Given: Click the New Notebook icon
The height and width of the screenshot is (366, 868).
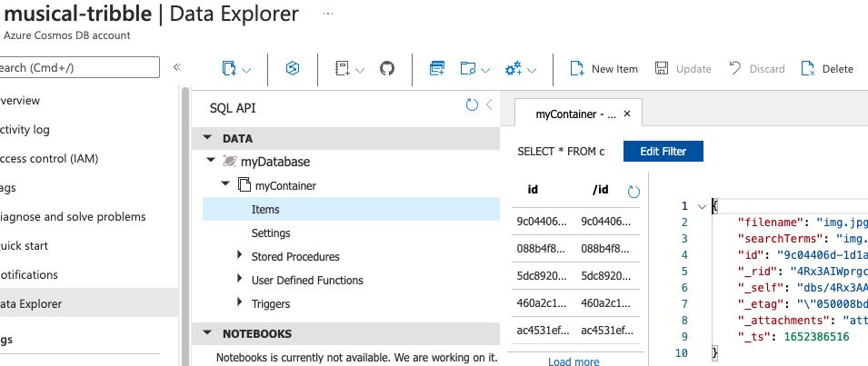Looking at the screenshot, I should 343,68.
